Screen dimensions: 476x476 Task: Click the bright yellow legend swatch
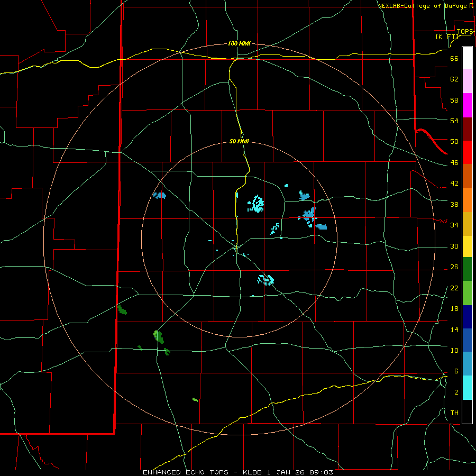[x=467, y=246]
